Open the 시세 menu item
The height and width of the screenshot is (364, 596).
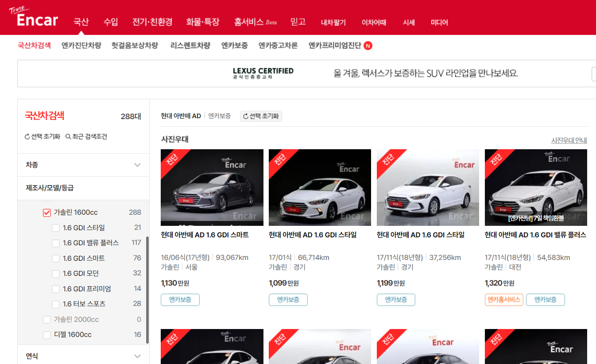tap(409, 23)
